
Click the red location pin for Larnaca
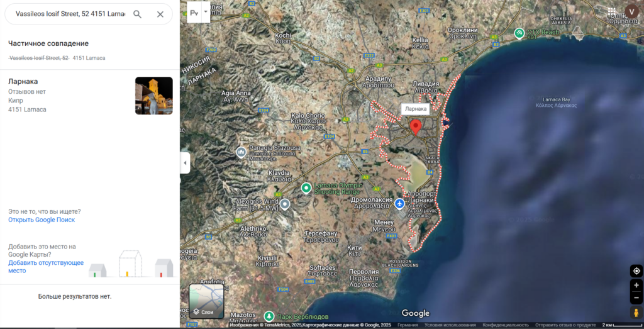pyautogui.click(x=415, y=126)
